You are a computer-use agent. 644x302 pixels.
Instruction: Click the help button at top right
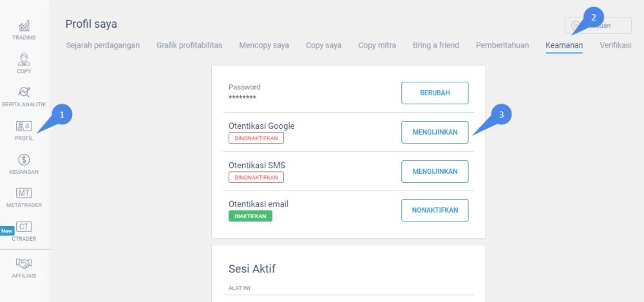click(x=598, y=26)
